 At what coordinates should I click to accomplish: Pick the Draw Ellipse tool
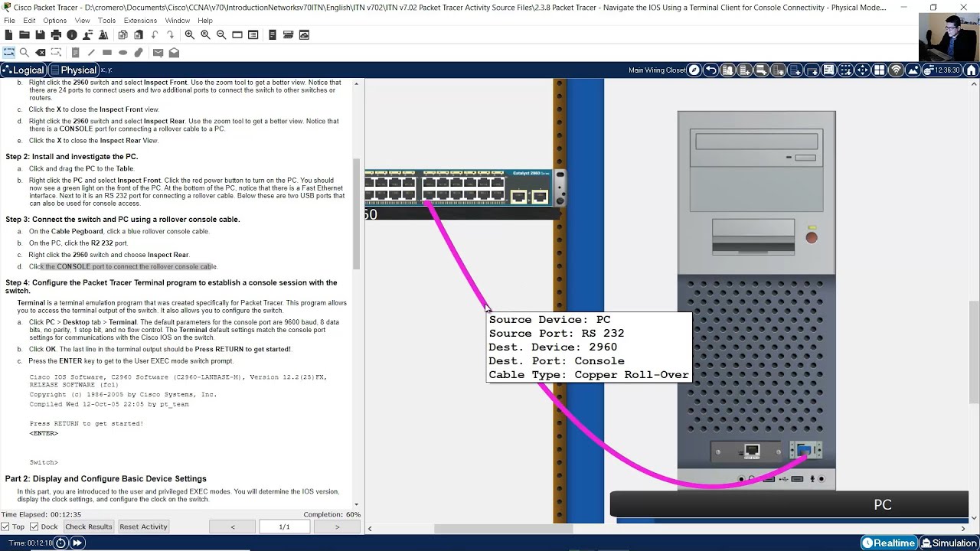click(122, 53)
